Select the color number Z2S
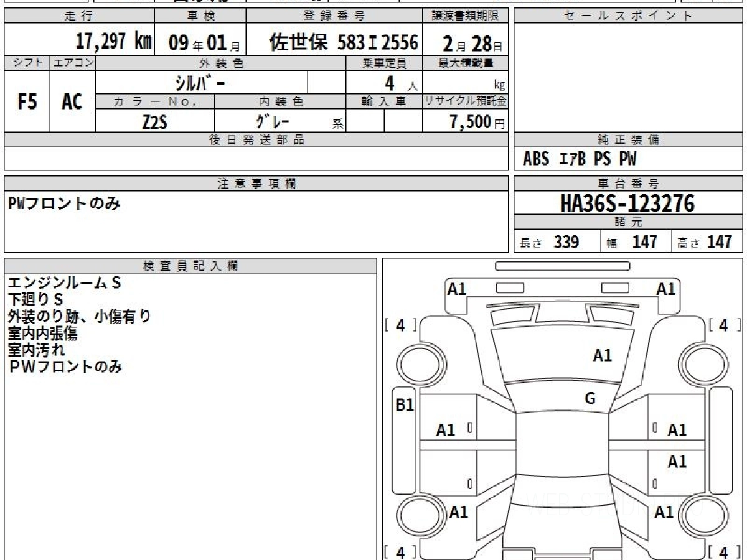Screen dimensions: 747x560 154,122
